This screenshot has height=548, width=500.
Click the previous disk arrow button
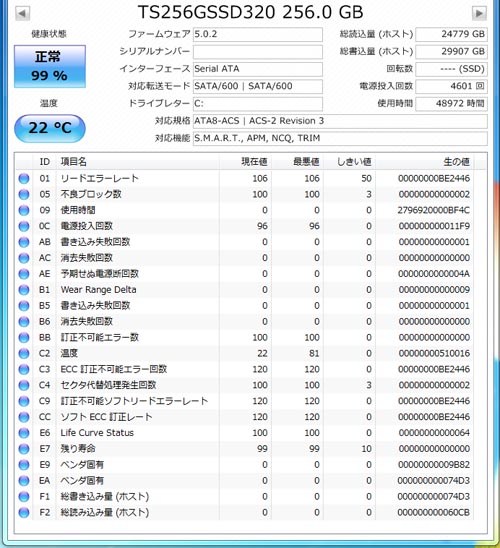click(23, 14)
